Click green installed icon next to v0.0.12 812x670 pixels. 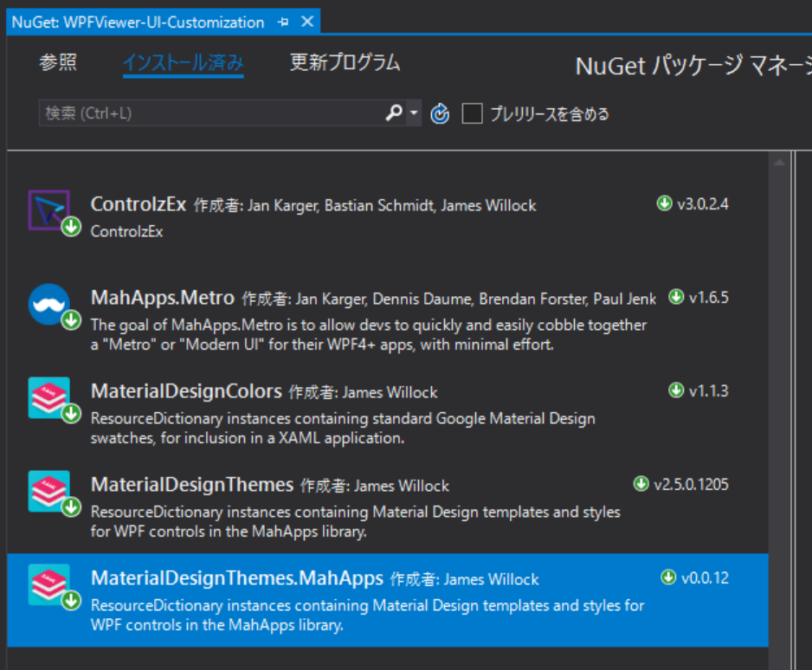coord(668,577)
